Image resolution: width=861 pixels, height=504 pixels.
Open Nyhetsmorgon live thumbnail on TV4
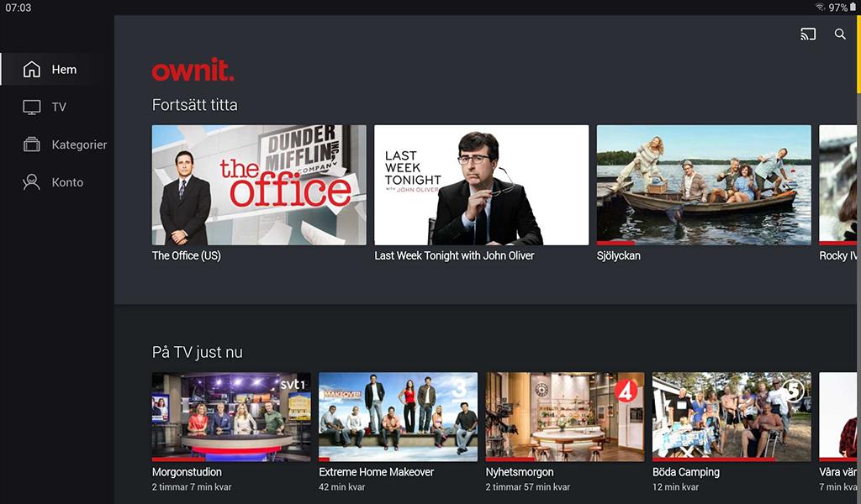[565, 417]
